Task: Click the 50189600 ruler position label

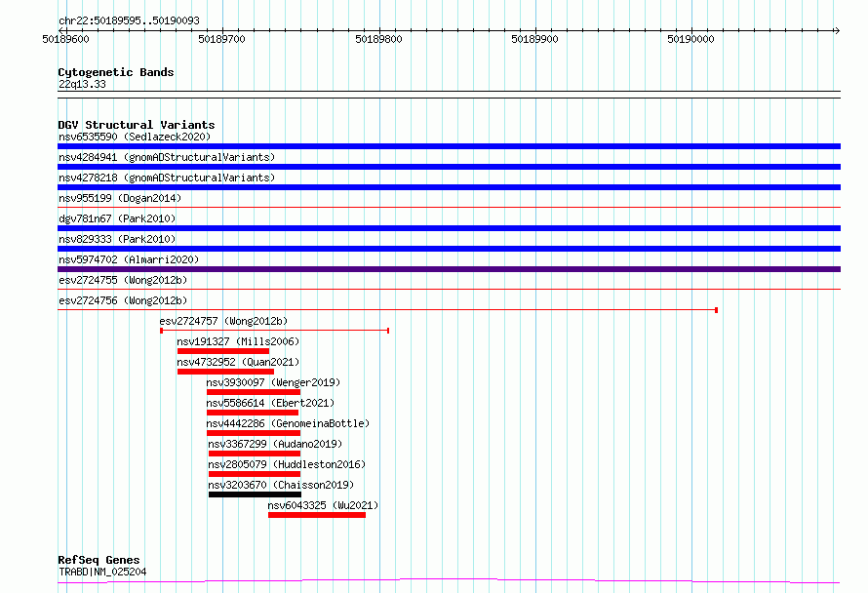Action: pyautogui.click(x=65, y=39)
